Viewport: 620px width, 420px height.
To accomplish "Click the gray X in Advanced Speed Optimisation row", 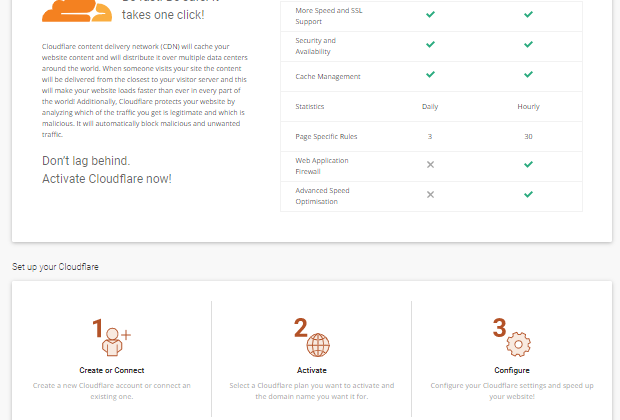I will 430,195.
